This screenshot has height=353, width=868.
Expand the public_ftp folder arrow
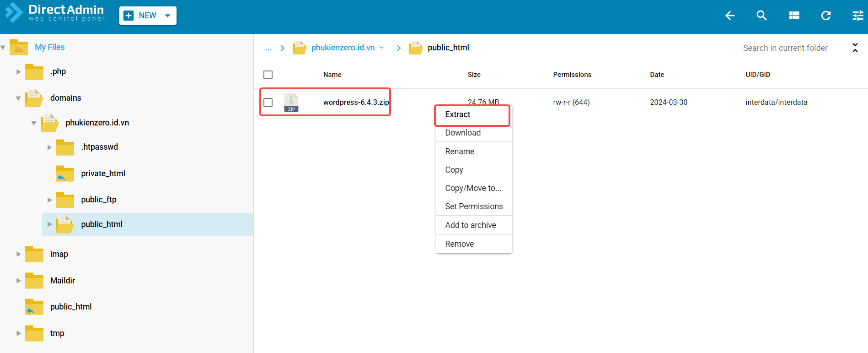49,200
